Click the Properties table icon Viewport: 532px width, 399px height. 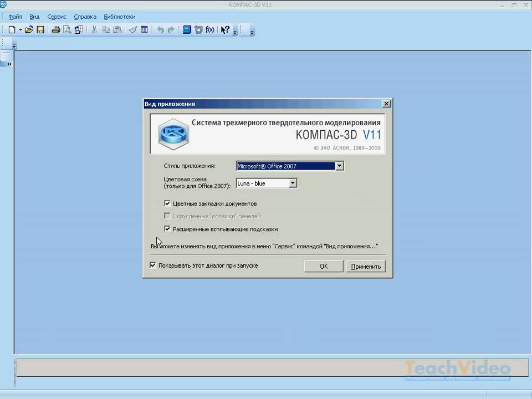pos(145,30)
